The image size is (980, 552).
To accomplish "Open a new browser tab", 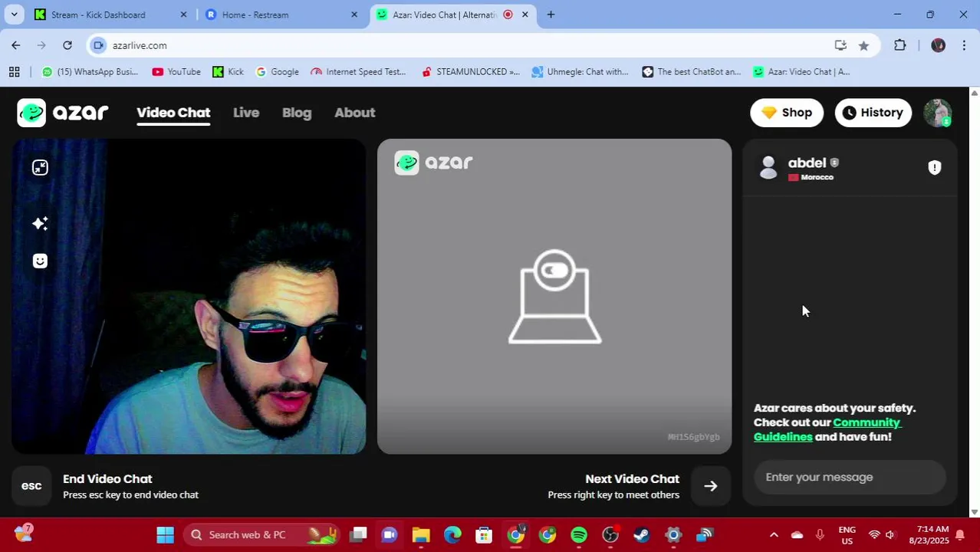I will 551,15.
